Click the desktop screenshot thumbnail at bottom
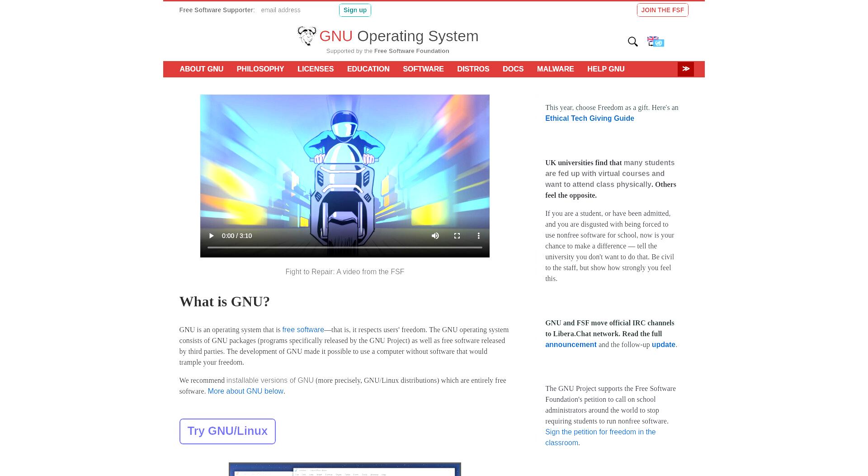 [344, 469]
